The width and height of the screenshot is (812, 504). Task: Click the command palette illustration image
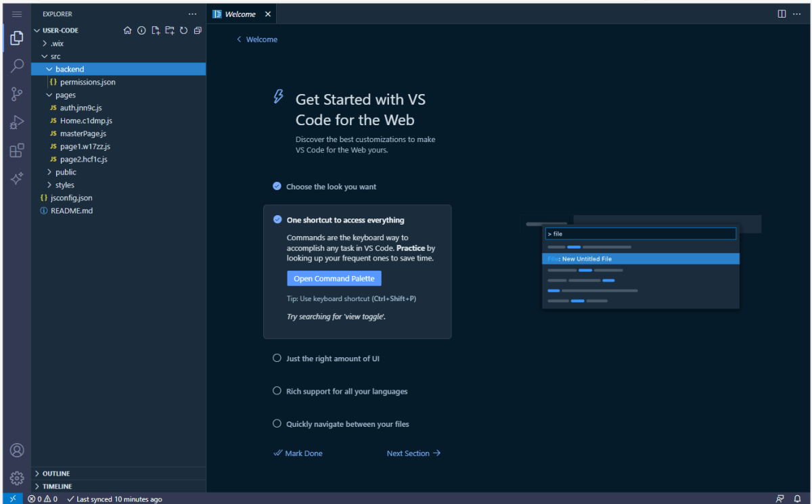pyautogui.click(x=641, y=262)
